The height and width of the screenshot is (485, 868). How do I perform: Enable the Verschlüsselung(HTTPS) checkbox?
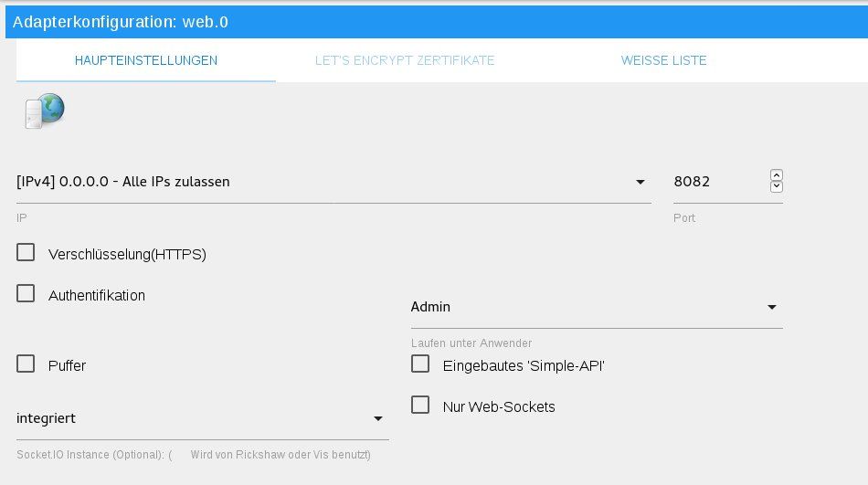(26, 253)
